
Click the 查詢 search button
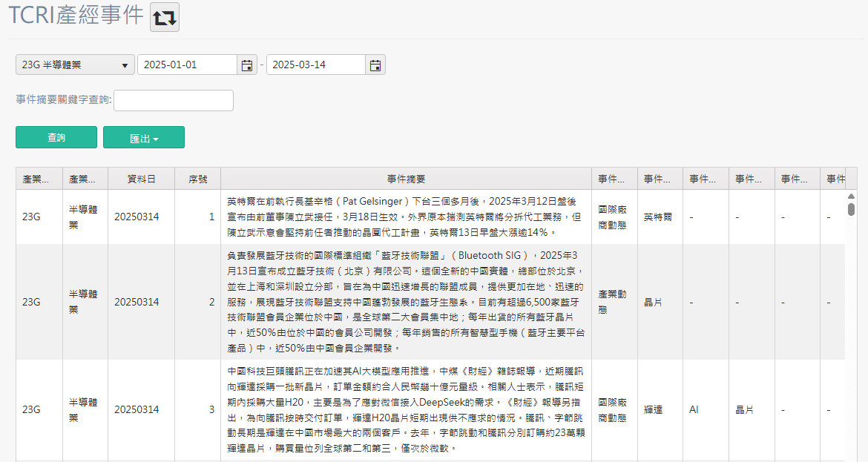[56, 138]
